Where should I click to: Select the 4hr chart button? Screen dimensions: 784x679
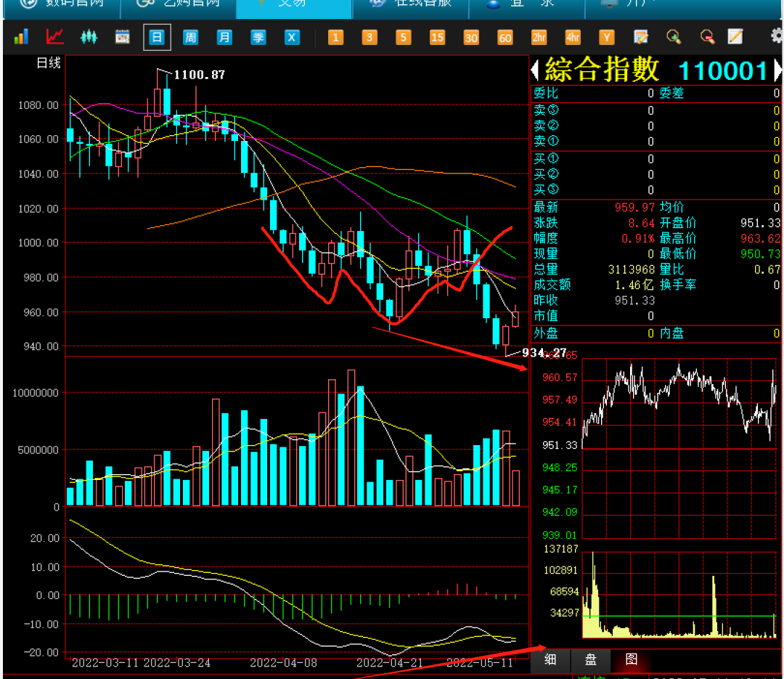(x=573, y=38)
